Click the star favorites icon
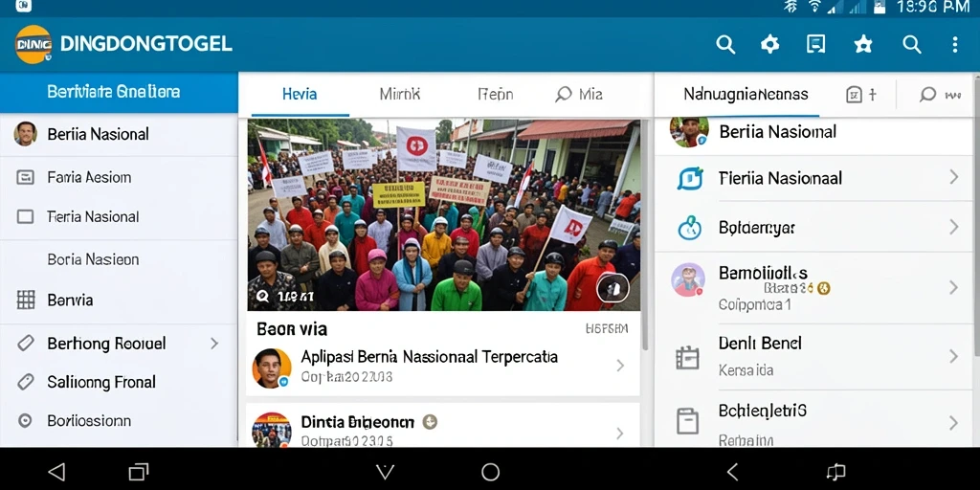 pos(863,44)
